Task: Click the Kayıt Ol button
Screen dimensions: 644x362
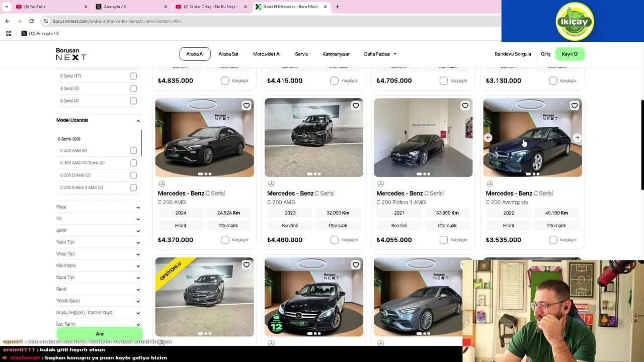Action: point(570,54)
